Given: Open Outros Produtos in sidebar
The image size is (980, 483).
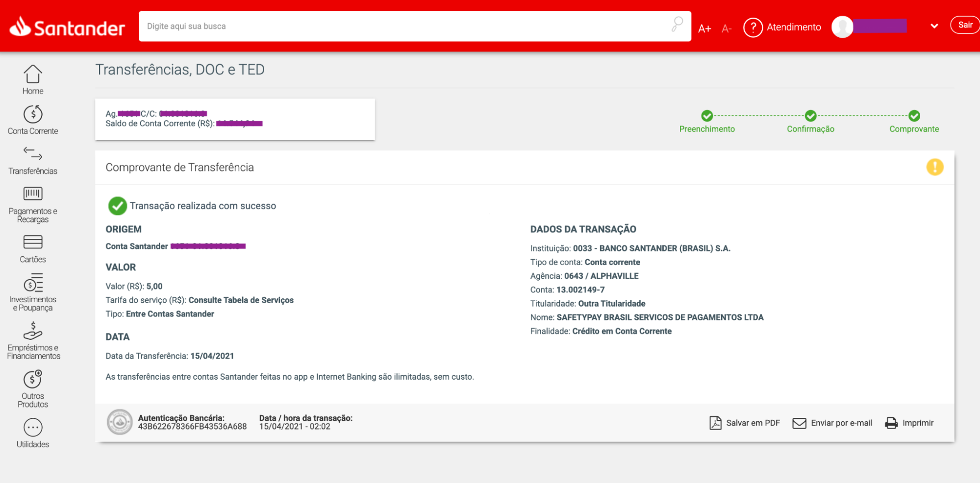Looking at the screenshot, I should (33, 380).
